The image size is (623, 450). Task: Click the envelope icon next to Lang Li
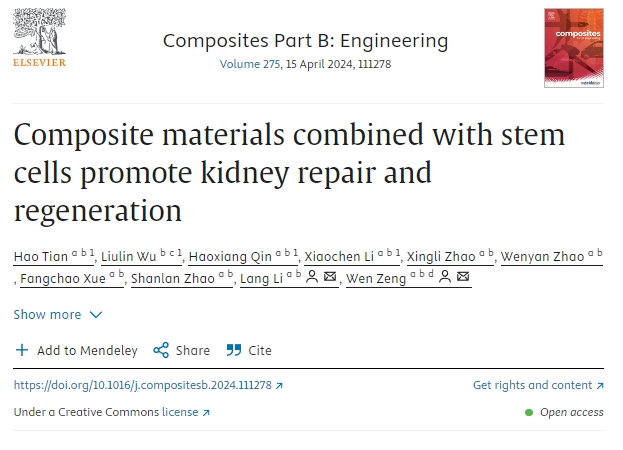tap(330, 279)
